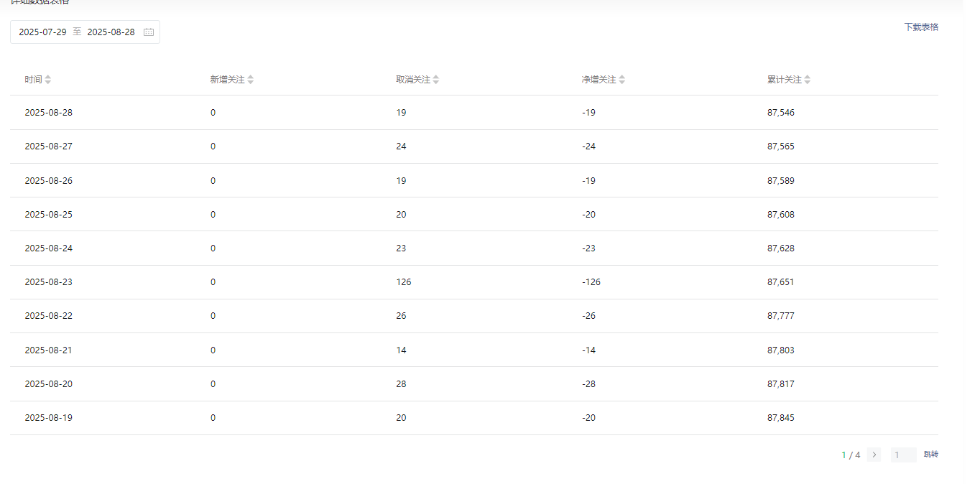
Task: Click the 时间 column header label
Action: [33, 80]
